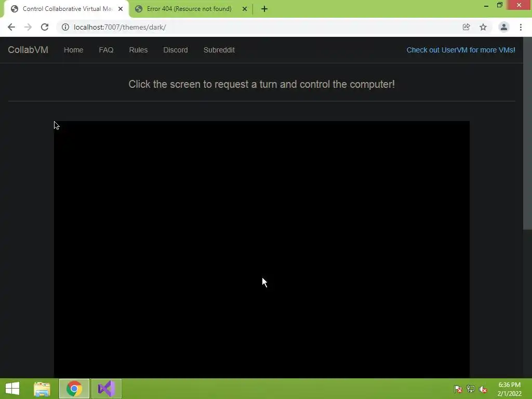Click the Chrome taskbar icon
Image resolution: width=532 pixels, height=399 pixels.
[74, 389]
